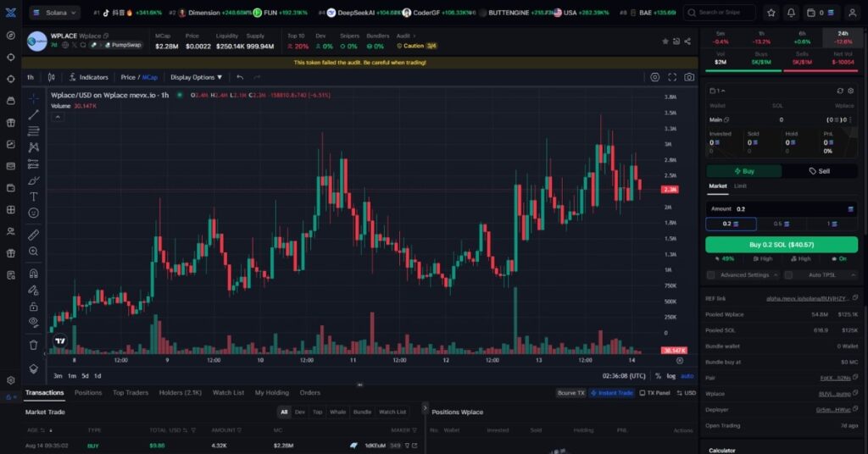Share the WPLACE token page
Screen dimensions: 868x454
click(x=687, y=42)
